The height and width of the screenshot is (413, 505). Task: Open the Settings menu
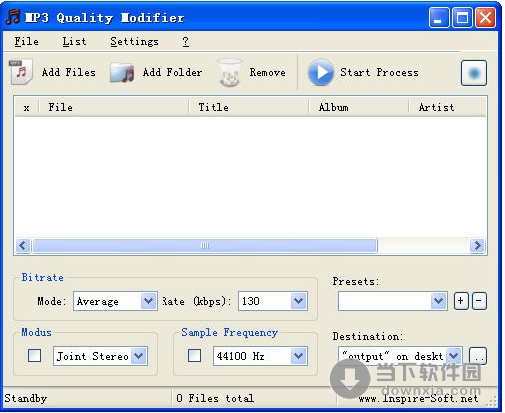click(x=134, y=42)
